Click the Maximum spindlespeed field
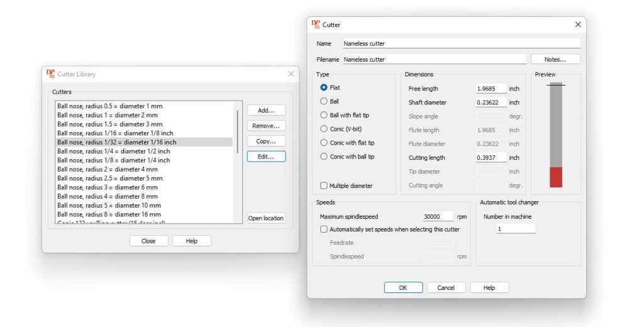 (x=438, y=217)
